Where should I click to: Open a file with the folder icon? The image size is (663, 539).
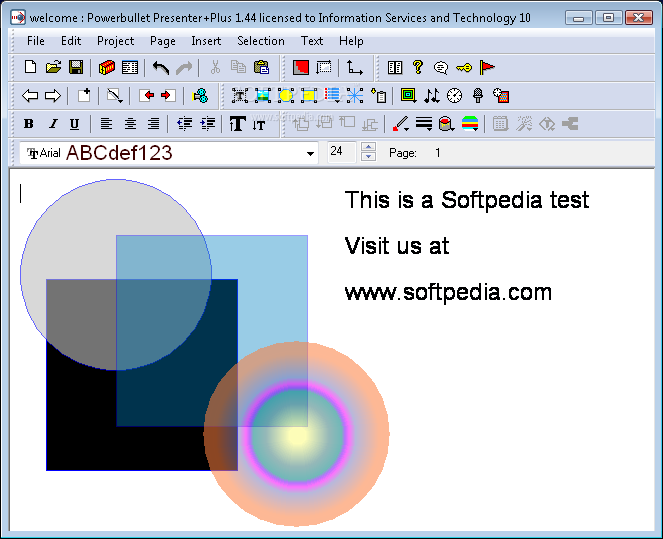pos(53,67)
